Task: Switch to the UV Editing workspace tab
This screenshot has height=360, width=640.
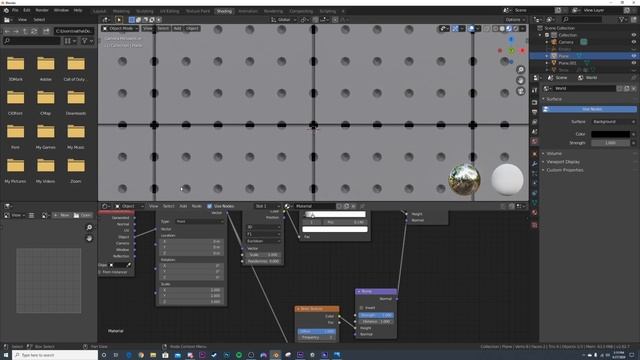Action: point(169,11)
